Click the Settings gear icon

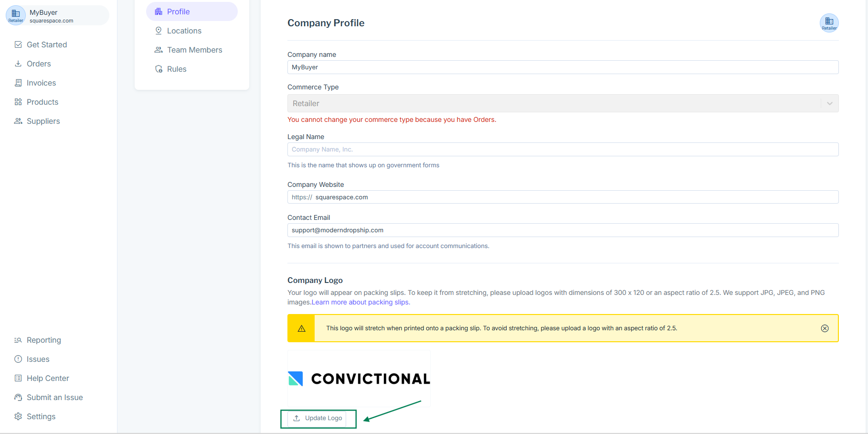click(x=18, y=416)
